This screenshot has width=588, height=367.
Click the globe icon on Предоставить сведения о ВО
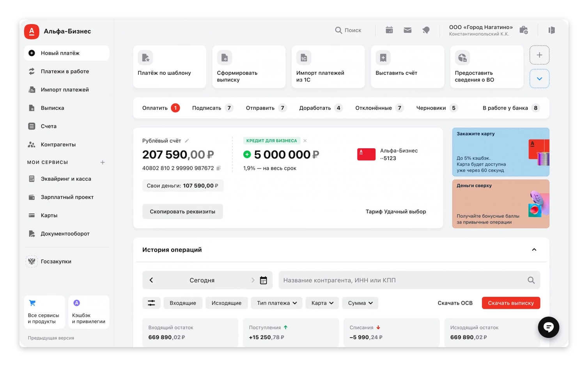click(462, 58)
